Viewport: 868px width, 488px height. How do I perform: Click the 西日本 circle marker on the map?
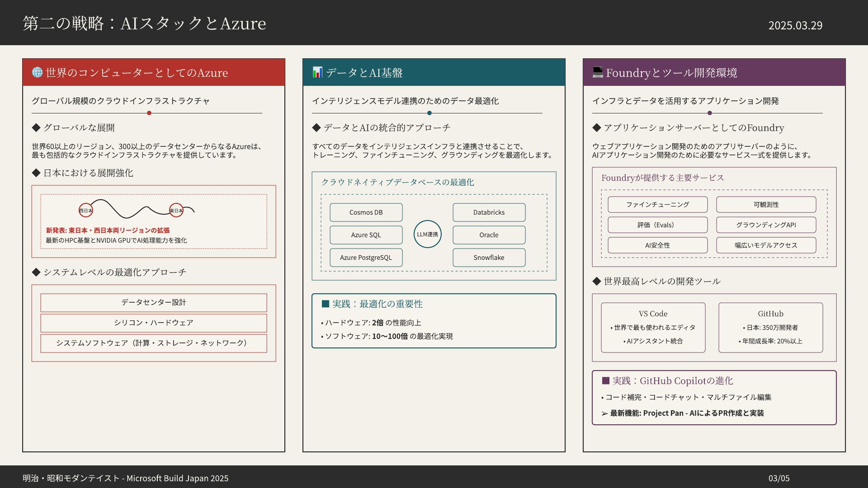pyautogui.click(x=86, y=211)
